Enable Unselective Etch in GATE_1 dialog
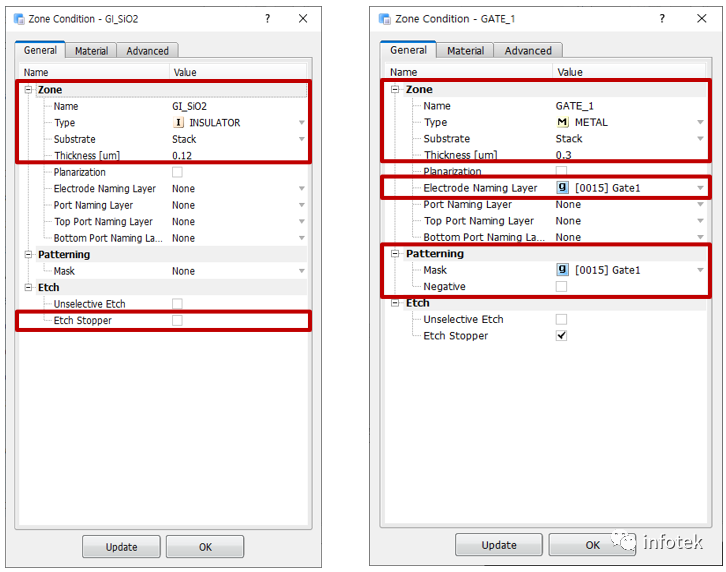 [561, 319]
